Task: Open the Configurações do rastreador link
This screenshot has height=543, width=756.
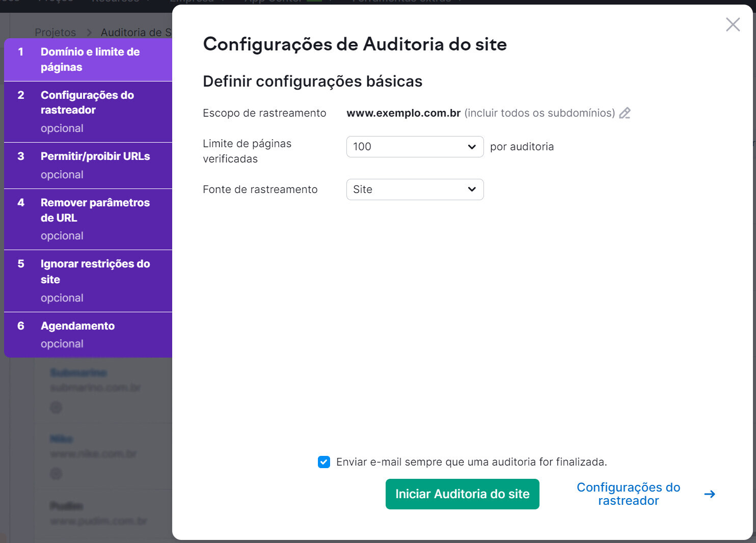Action: (x=628, y=494)
